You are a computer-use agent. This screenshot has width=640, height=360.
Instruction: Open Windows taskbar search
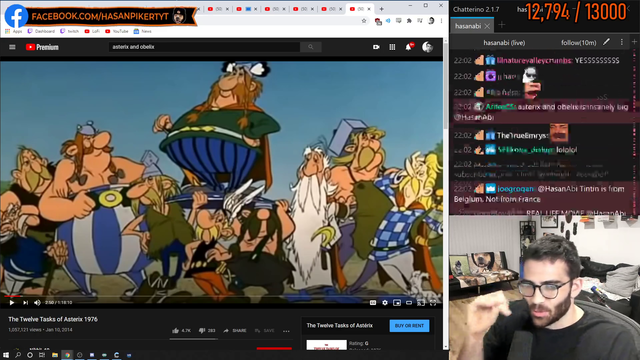(18, 355)
